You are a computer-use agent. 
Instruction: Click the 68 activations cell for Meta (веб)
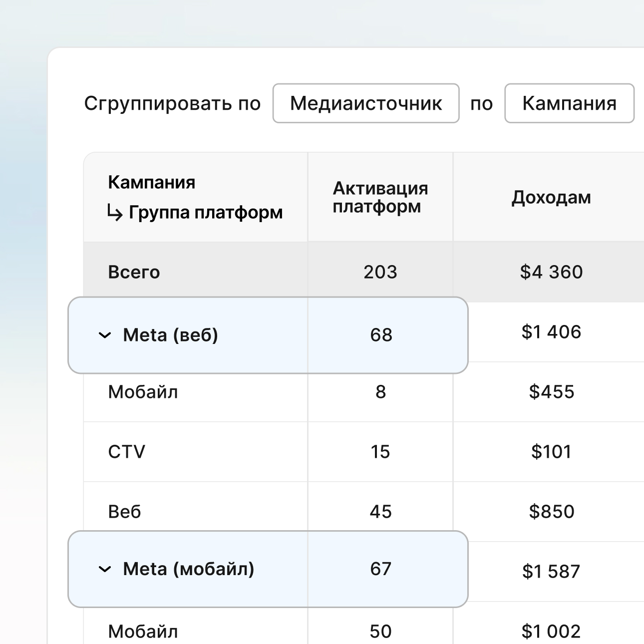tap(381, 335)
